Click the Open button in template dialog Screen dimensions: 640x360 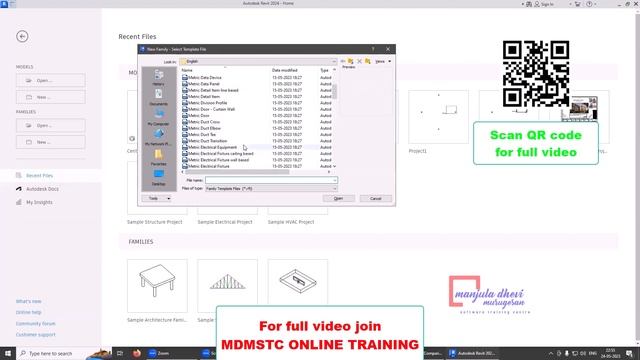[x=338, y=198]
